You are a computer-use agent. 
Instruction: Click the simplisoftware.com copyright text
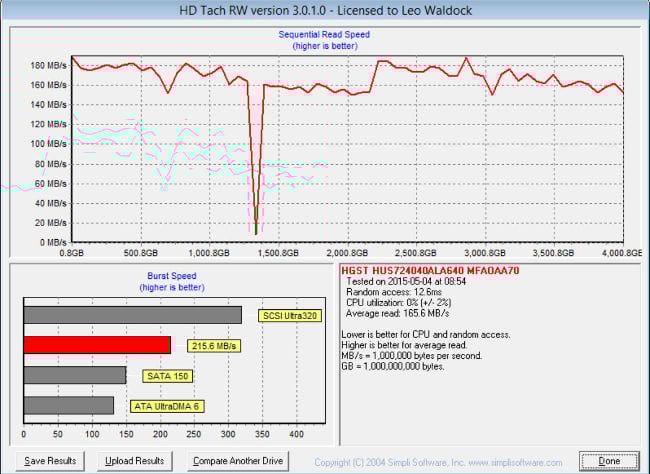438,462
